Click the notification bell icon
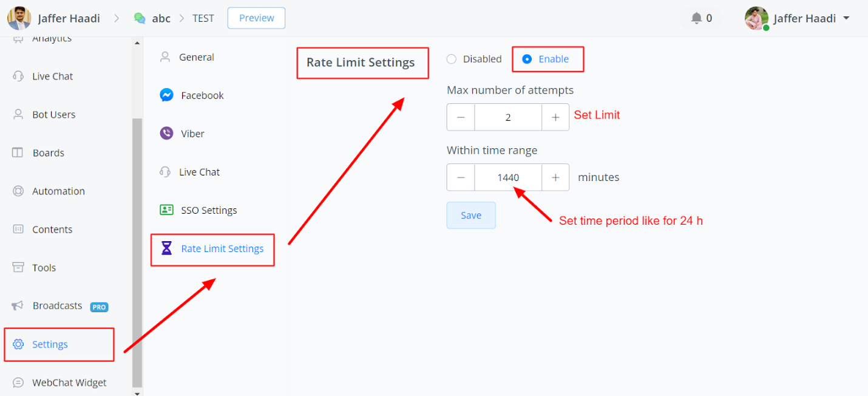 tap(696, 18)
